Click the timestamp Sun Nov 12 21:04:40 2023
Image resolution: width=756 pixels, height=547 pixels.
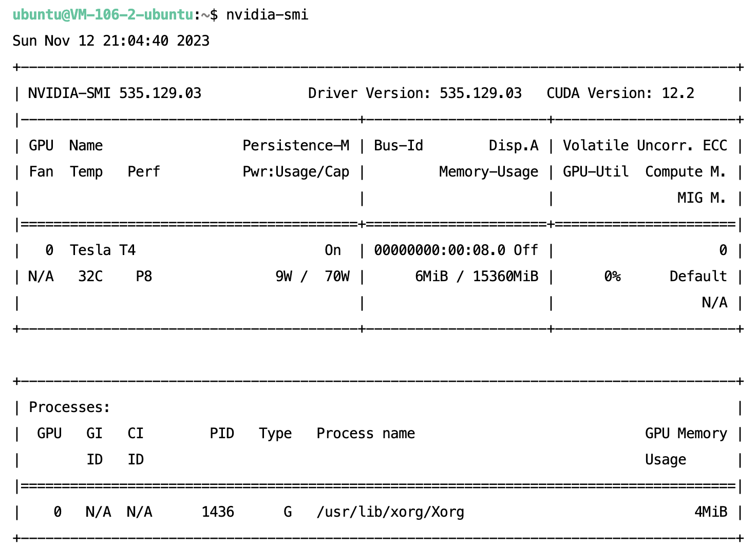(111, 41)
